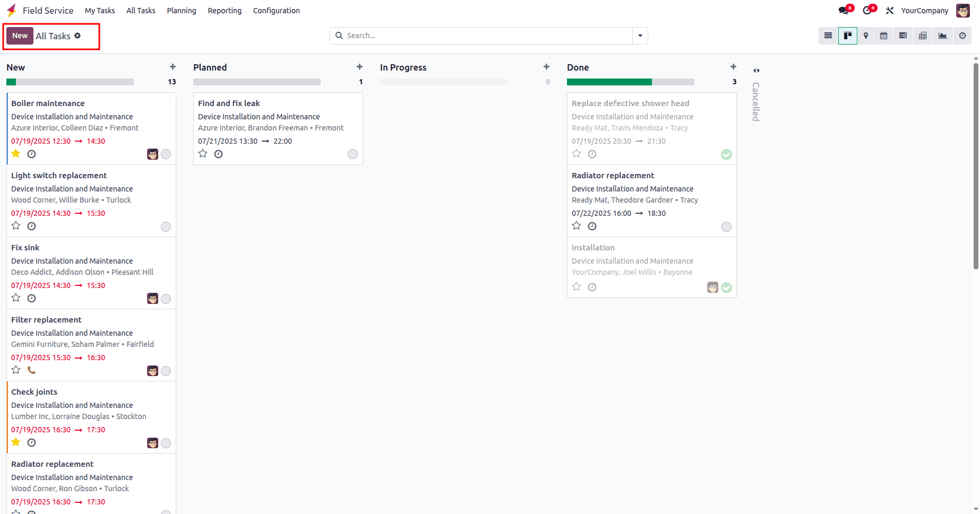Image resolution: width=980 pixels, height=514 pixels.
Task: Open the Fix sink task card
Action: point(91,273)
